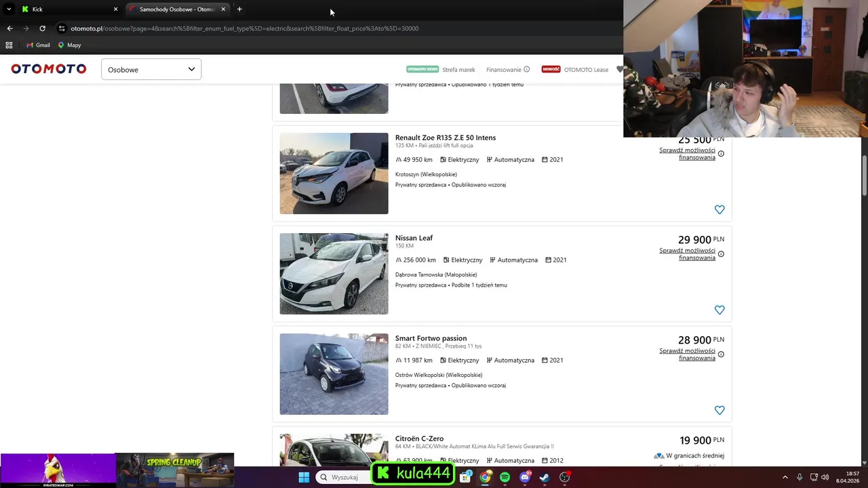This screenshot has width=868, height=488.
Task: View the Renault Zoe photo thumbnail
Action: [x=334, y=174]
